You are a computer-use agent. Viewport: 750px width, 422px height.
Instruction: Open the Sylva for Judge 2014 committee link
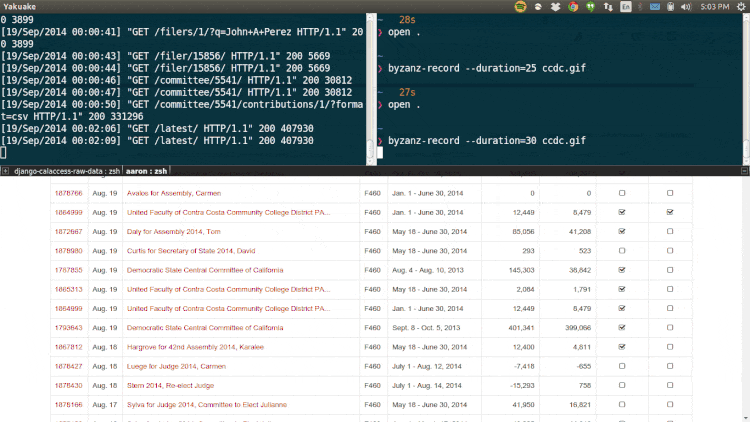(x=207, y=404)
